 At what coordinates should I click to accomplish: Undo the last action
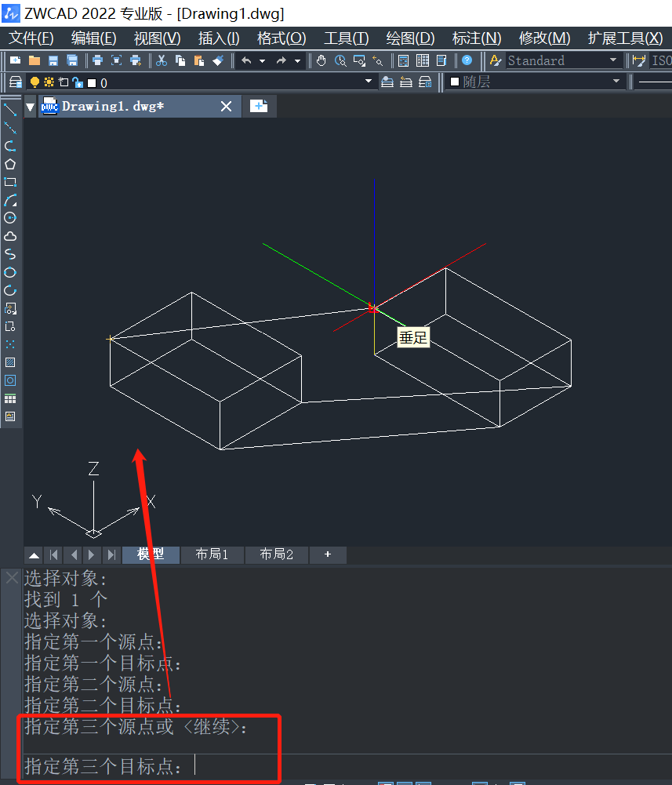pyautogui.click(x=246, y=60)
